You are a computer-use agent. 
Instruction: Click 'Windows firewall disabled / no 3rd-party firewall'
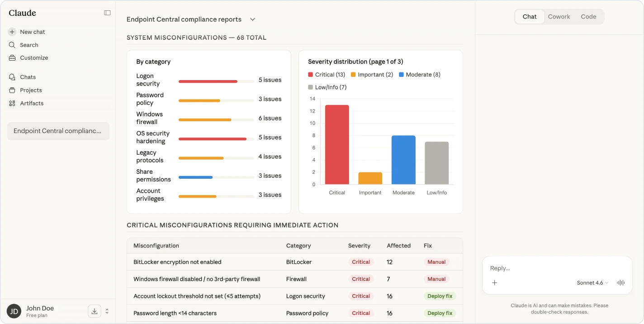pos(197,279)
